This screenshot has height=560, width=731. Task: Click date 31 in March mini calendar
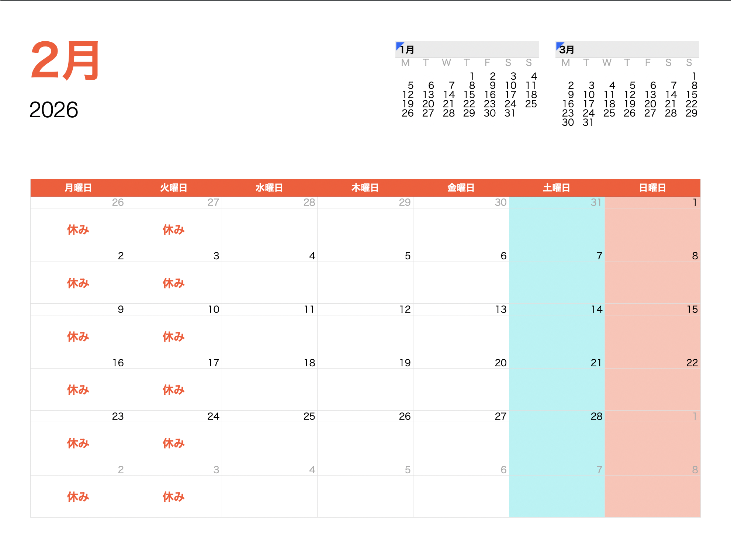(x=588, y=122)
